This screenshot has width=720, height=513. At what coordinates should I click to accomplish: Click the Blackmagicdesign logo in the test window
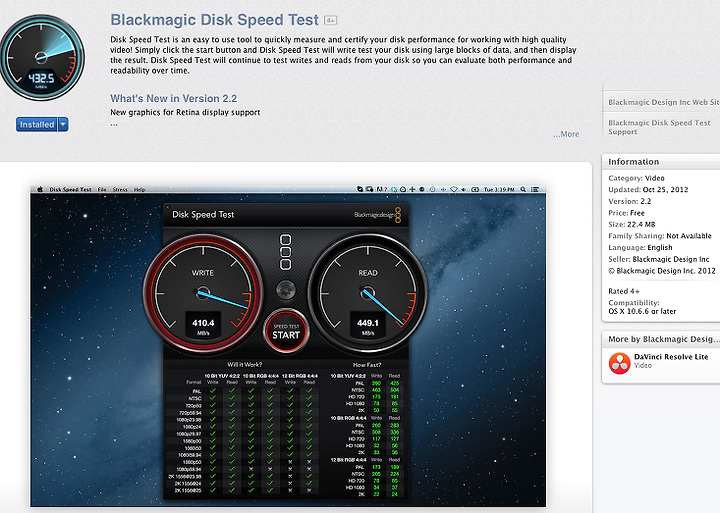pos(377,214)
